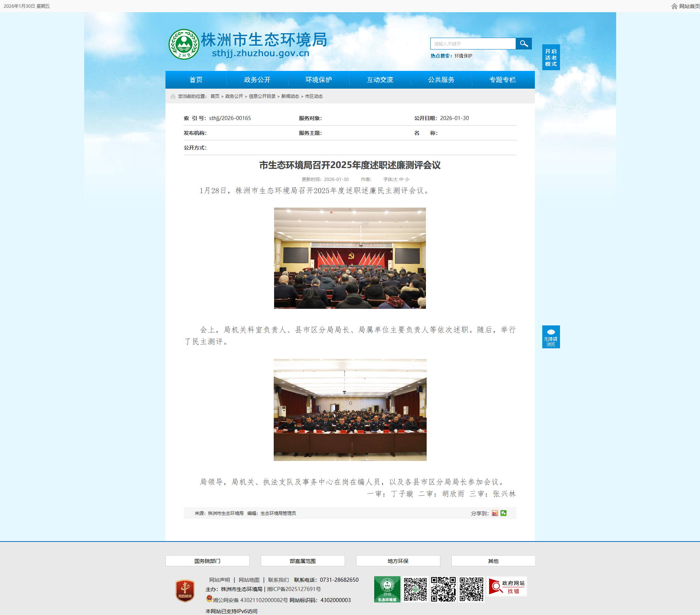Go to 新闻动态 in the breadcrumb
Screen dimensions: 700x615
coord(290,96)
